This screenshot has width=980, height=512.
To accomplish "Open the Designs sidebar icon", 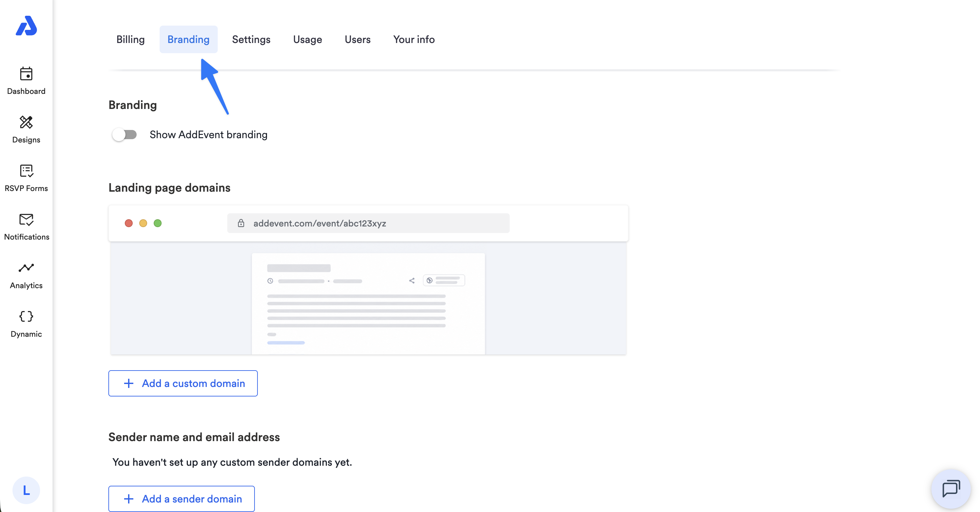I will pyautogui.click(x=26, y=122).
